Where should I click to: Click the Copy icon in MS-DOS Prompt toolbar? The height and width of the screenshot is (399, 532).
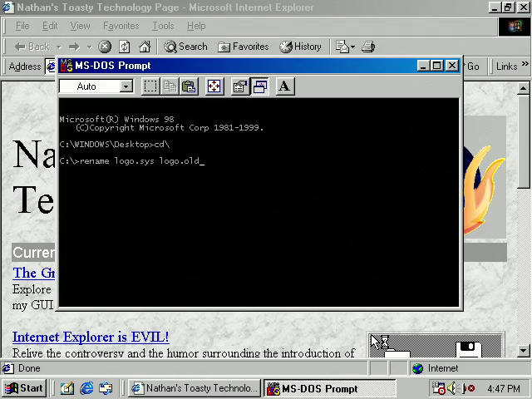click(x=170, y=86)
